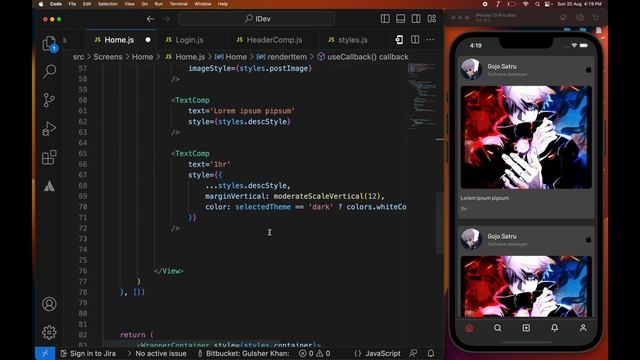Tap Lorem ipsum pipsum caption in simulator

point(484,198)
